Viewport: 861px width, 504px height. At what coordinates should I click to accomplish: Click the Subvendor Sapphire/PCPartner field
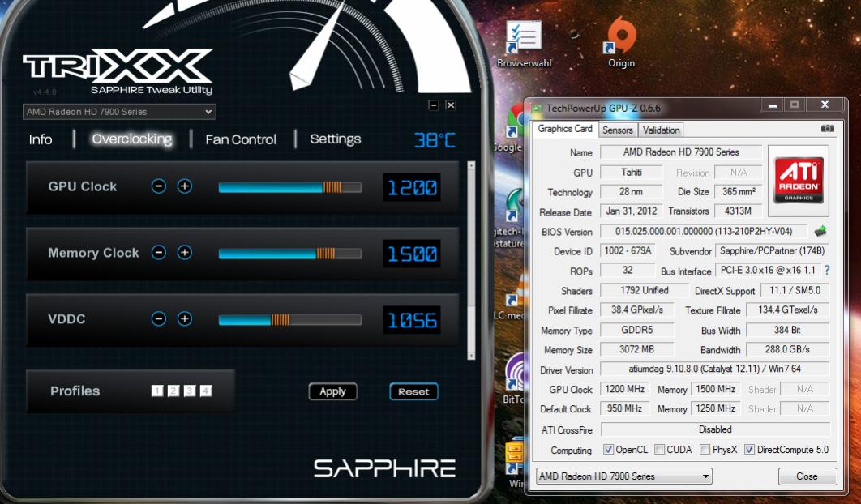[x=772, y=251]
